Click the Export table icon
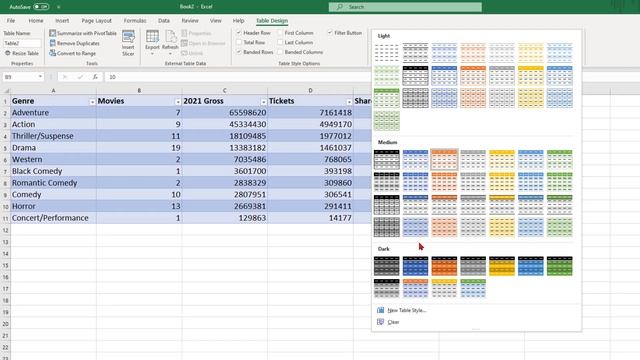This screenshot has height=360, width=640. click(152, 37)
